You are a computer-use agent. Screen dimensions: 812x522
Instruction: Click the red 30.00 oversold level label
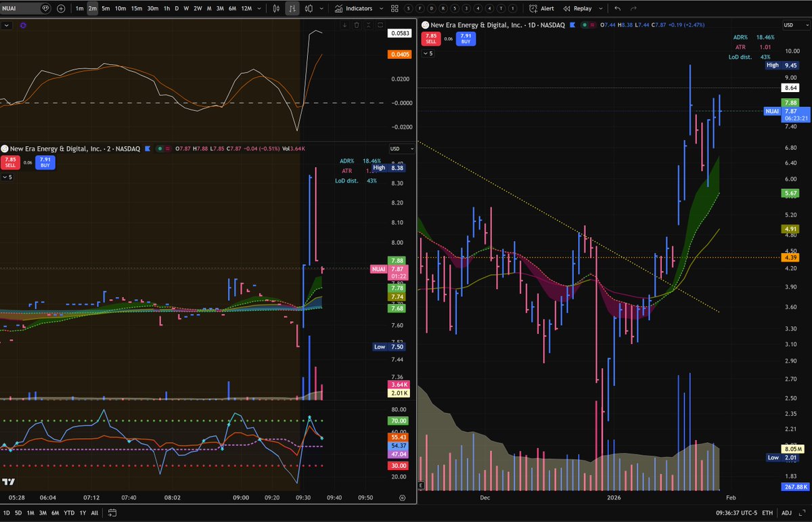(x=397, y=465)
